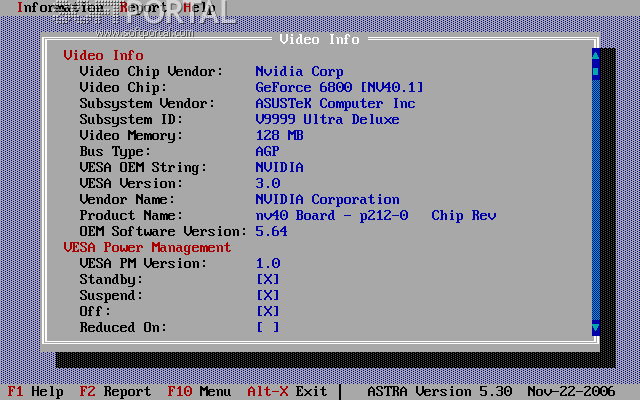Click the scrollbar thumb in Video Info

pos(596,71)
